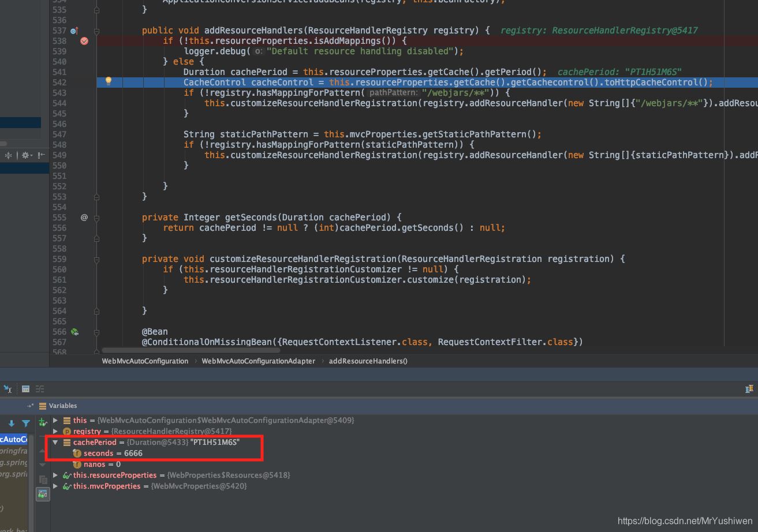Click the frames filter funnel icon

(26, 424)
